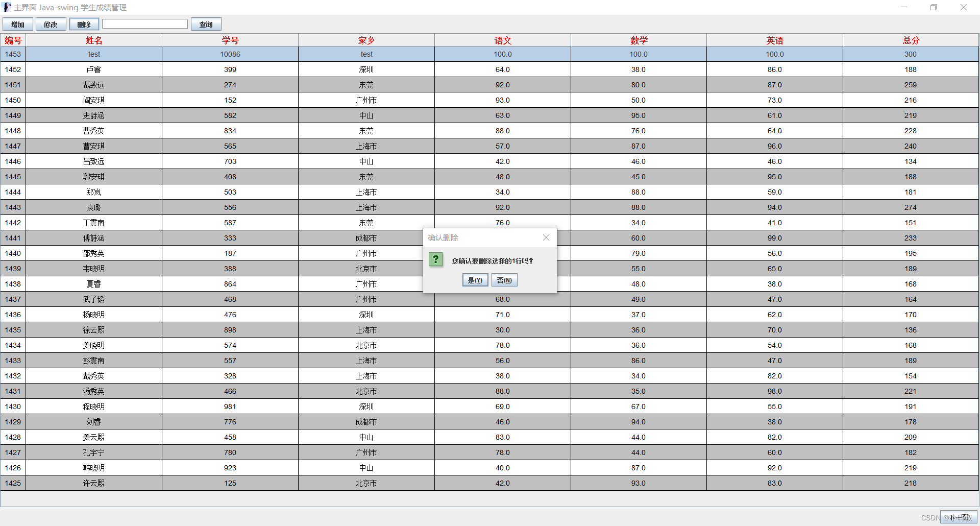Click the 删除 (Delete) toolbar button
Screen dimensions: 980x526
(84, 25)
